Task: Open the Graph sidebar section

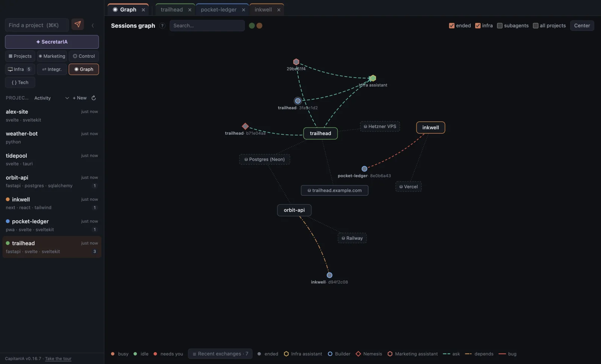Action: click(84, 69)
